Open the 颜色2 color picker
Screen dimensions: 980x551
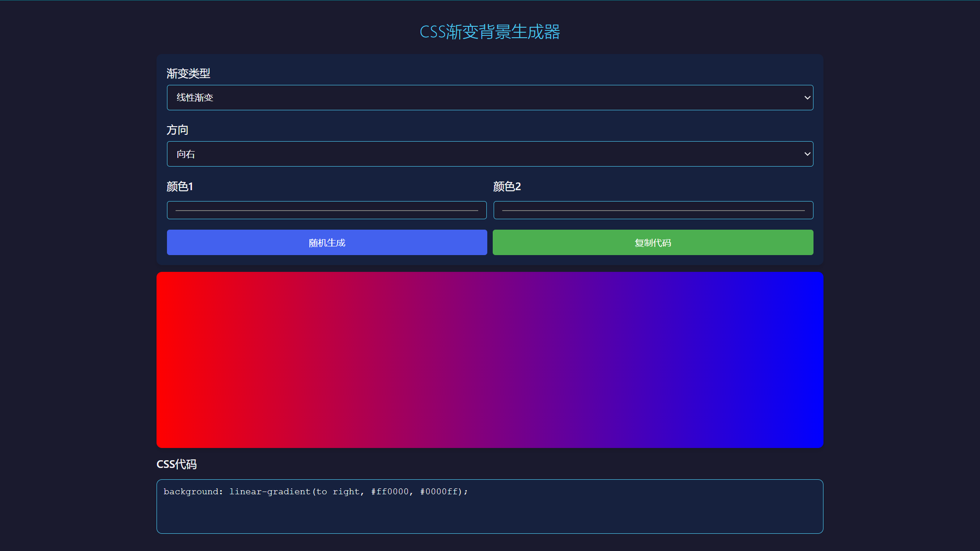coord(652,210)
